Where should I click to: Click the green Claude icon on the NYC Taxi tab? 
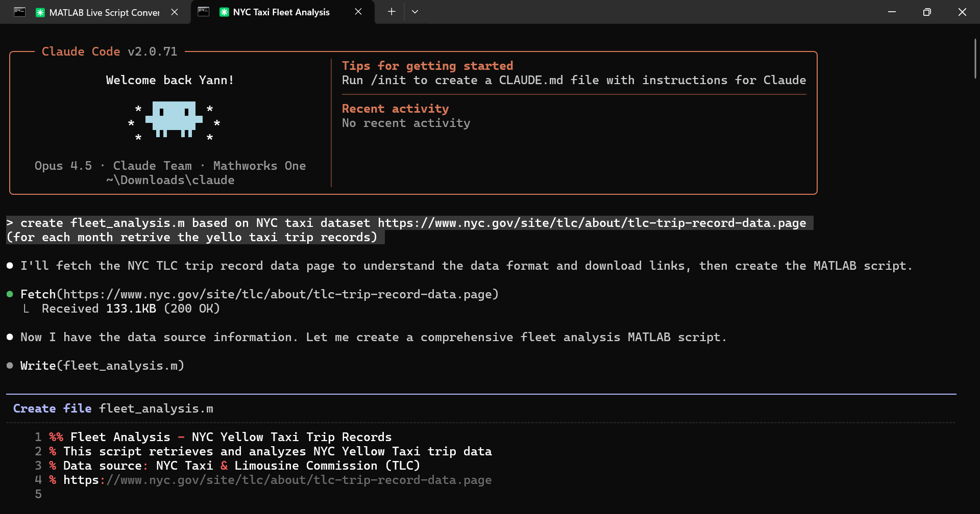click(225, 12)
